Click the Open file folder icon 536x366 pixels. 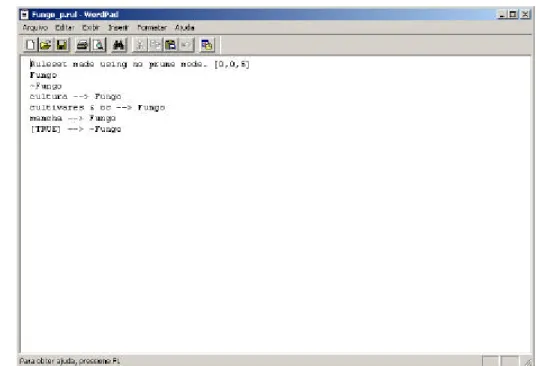point(45,45)
